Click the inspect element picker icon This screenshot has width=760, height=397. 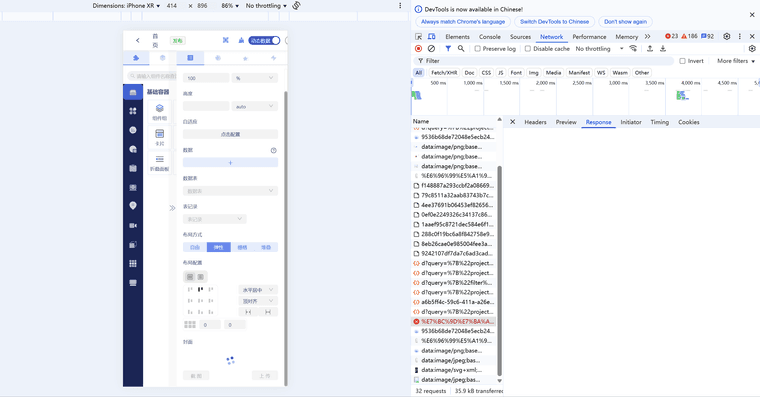(418, 36)
